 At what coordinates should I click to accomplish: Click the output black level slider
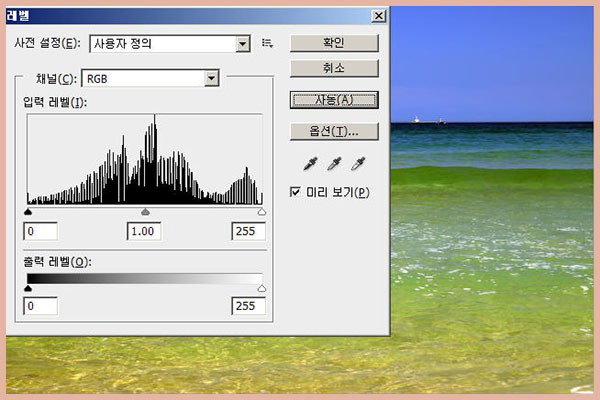[28, 288]
